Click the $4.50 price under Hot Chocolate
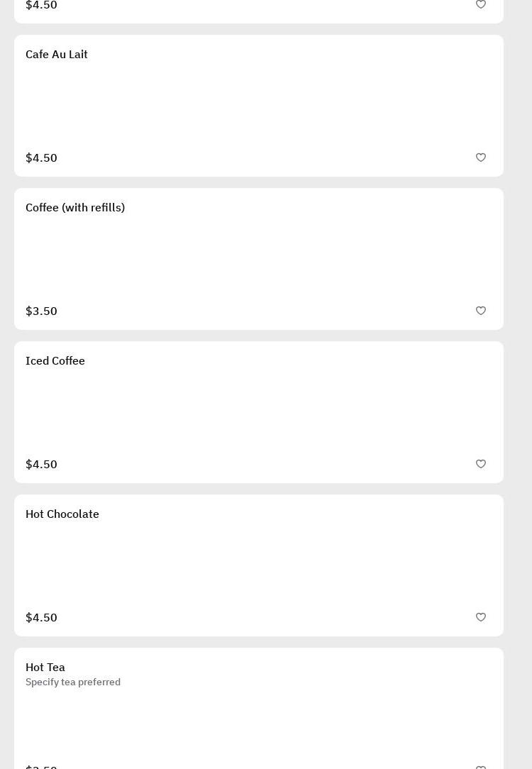 [41, 618]
